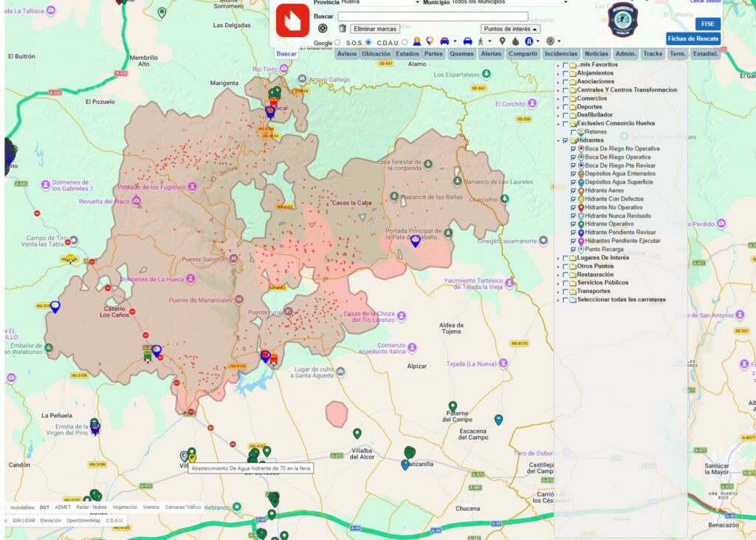Screen dimensions: 756x540
Task: Click the red flame app logo
Action: tap(292, 21)
